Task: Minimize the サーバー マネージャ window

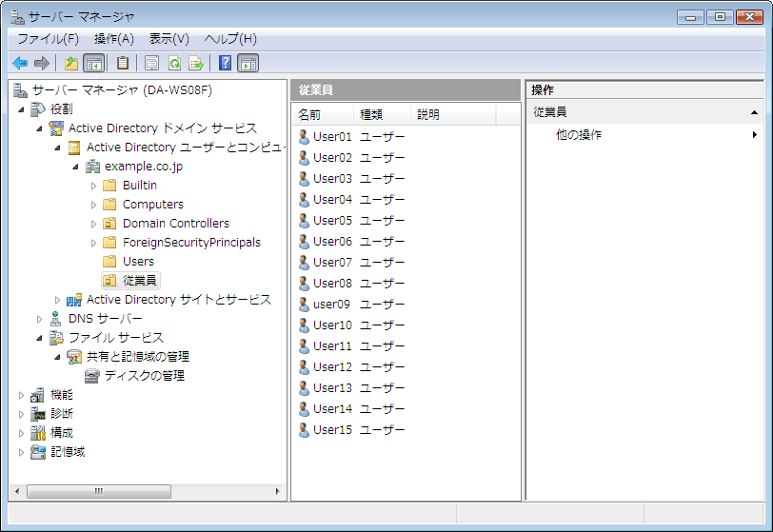Action: tap(690, 17)
